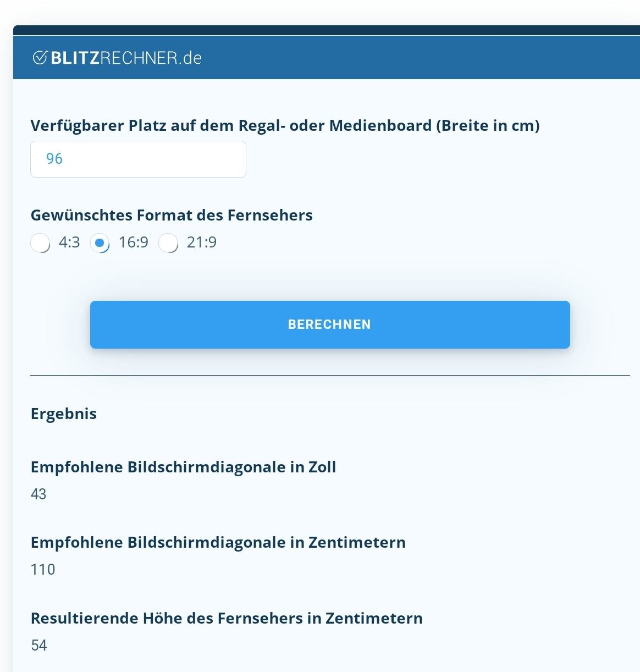640x672 pixels.
Task: Click the Blitzrechner checkmark logo icon
Action: click(40, 57)
